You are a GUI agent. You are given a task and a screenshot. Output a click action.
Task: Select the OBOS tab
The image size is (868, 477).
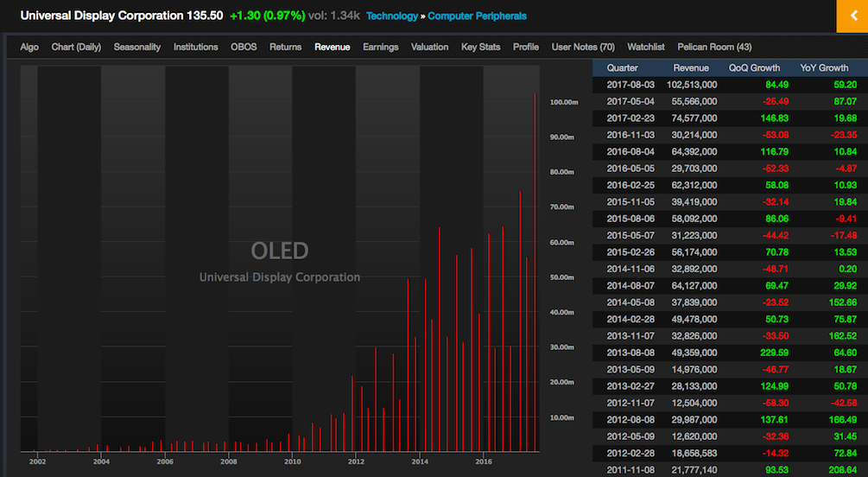(244, 47)
